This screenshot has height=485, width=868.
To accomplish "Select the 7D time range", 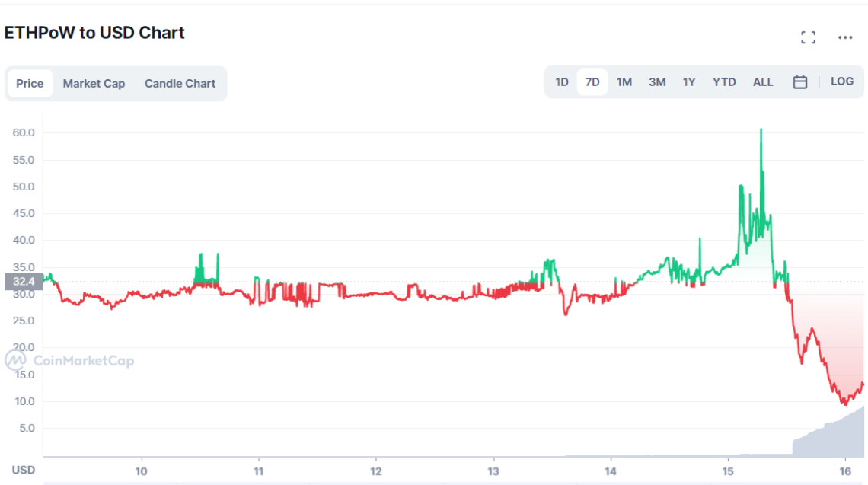I will [x=592, y=82].
